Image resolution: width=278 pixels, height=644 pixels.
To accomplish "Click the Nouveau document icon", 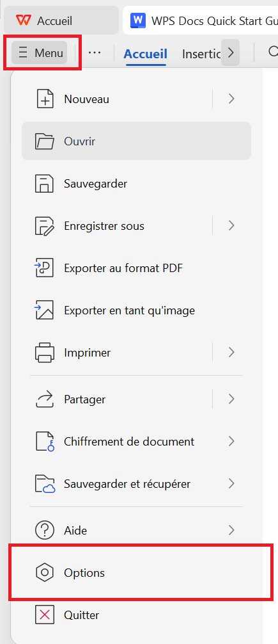I will coord(45,99).
